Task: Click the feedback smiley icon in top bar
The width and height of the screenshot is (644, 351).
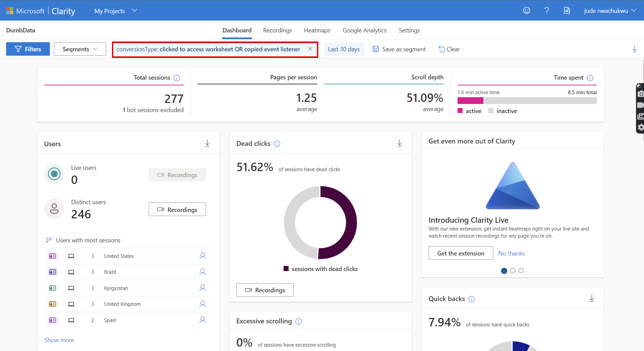Action: (x=526, y=10)
